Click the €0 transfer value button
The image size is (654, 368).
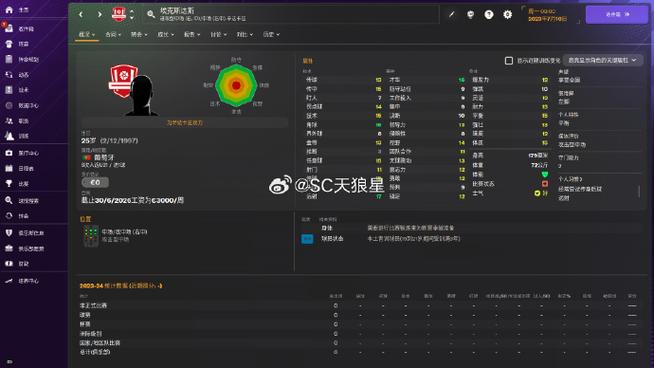[95, 182]
